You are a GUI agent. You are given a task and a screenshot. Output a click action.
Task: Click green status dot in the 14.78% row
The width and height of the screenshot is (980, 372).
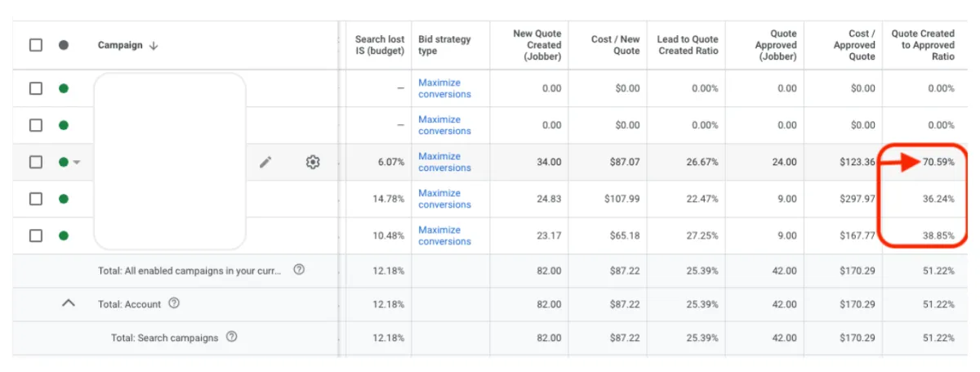64,199
